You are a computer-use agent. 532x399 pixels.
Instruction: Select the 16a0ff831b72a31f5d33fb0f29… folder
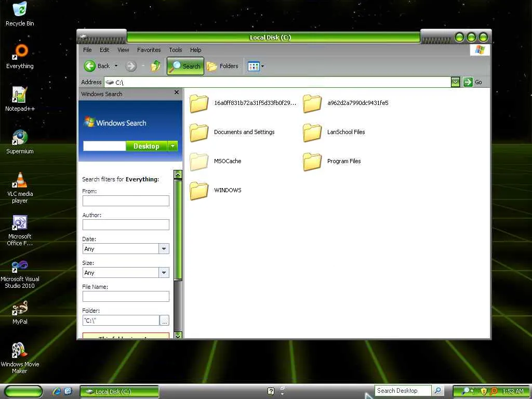(243, 103)
